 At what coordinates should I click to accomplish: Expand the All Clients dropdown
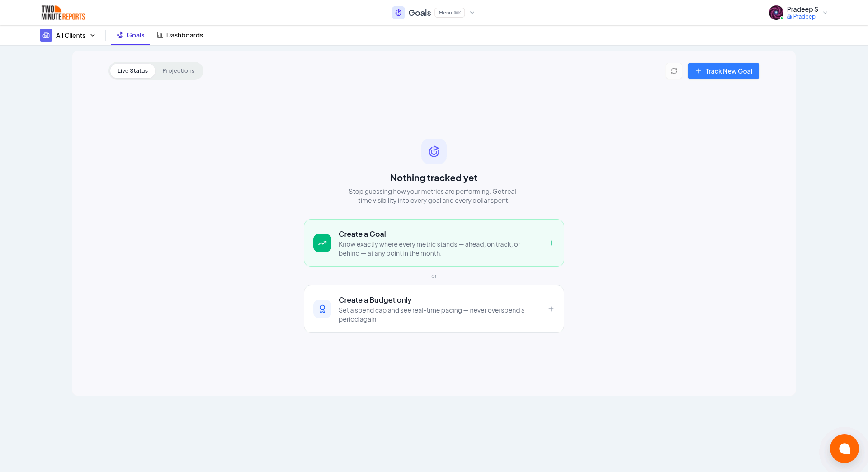[93, 35]
